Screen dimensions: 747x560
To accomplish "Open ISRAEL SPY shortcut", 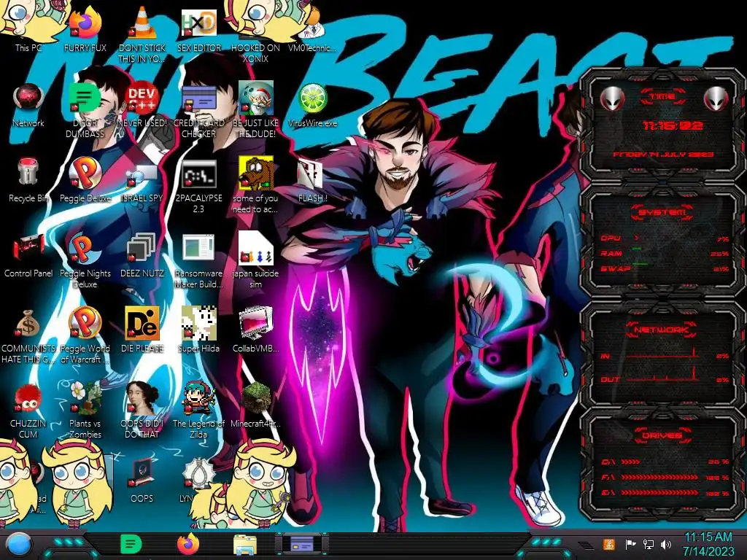I will tap(142, 182).
